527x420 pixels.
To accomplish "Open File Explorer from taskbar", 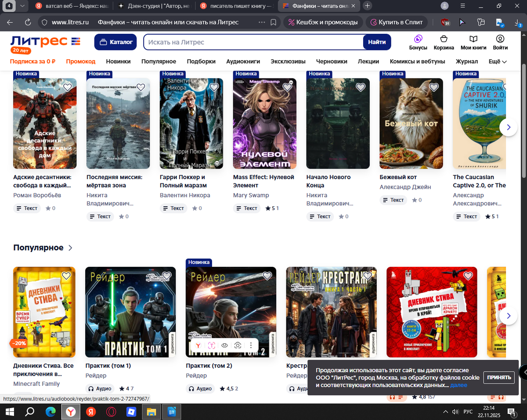I will 152,411.
